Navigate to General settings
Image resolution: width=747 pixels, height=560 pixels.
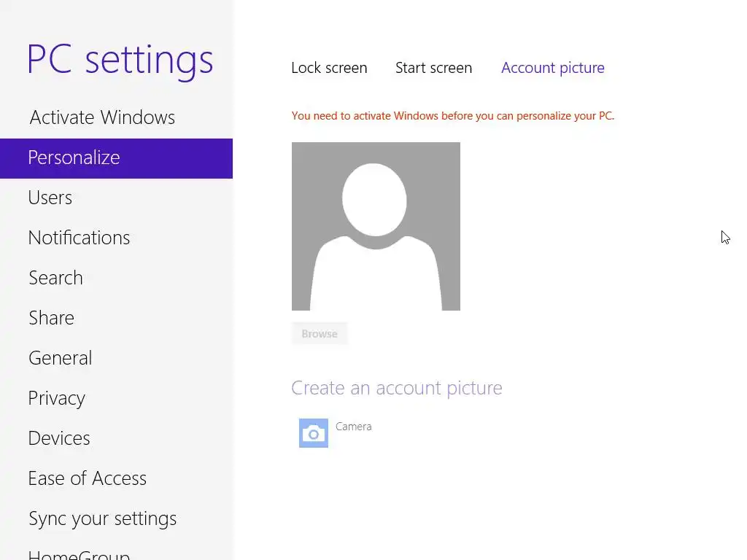point(60,358)
